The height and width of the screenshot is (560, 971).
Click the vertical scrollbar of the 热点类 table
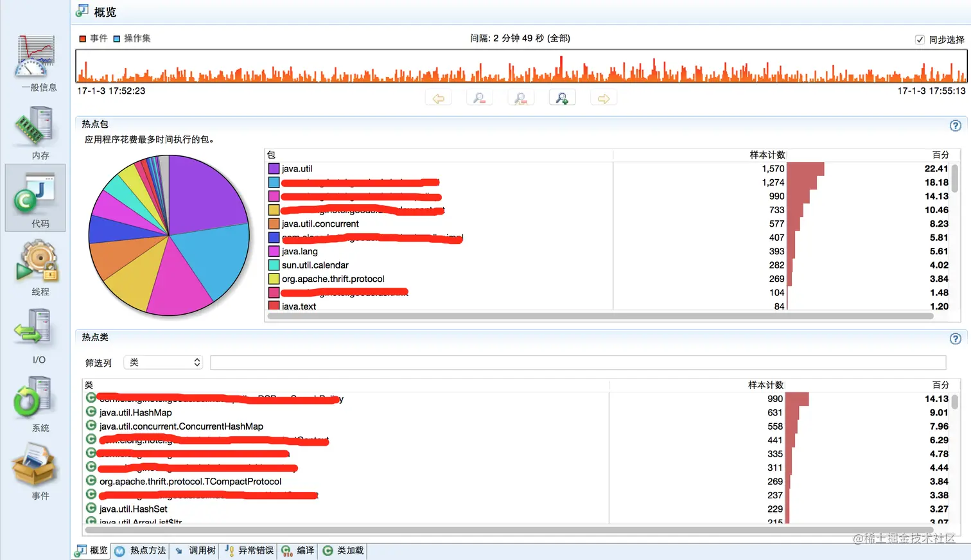coord(955,402)
